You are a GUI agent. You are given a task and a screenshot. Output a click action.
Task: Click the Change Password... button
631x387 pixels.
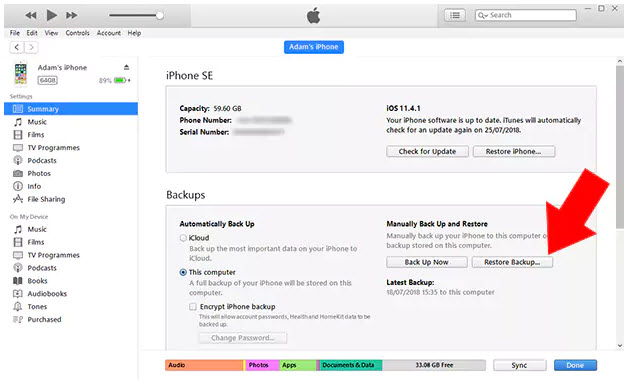click(243, 338)
